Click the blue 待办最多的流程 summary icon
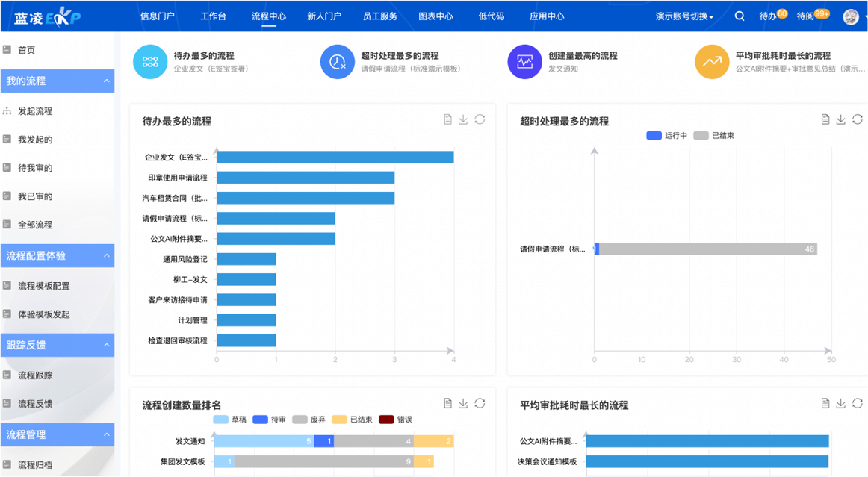This screenshot has height=477, width=868. [150, 62]
